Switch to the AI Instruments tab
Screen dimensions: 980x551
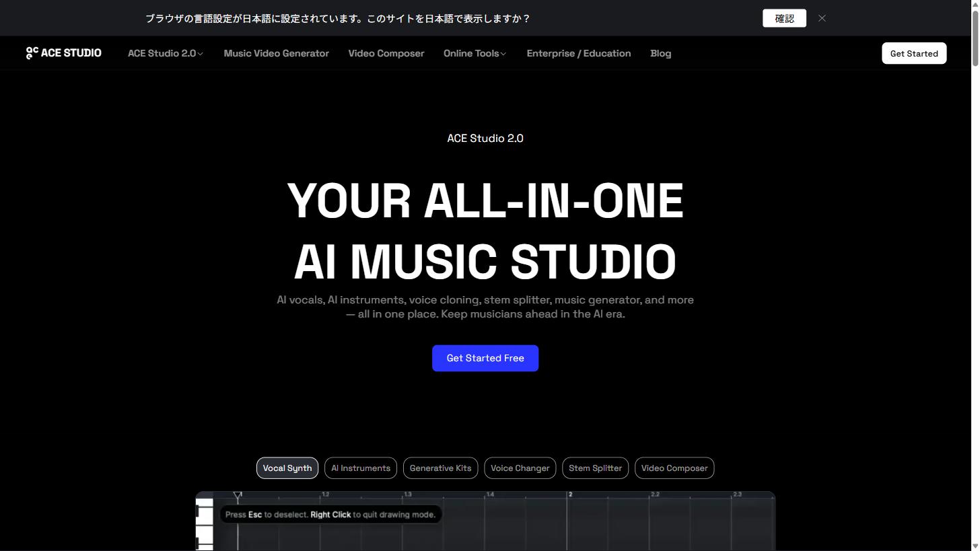(361, 468)
